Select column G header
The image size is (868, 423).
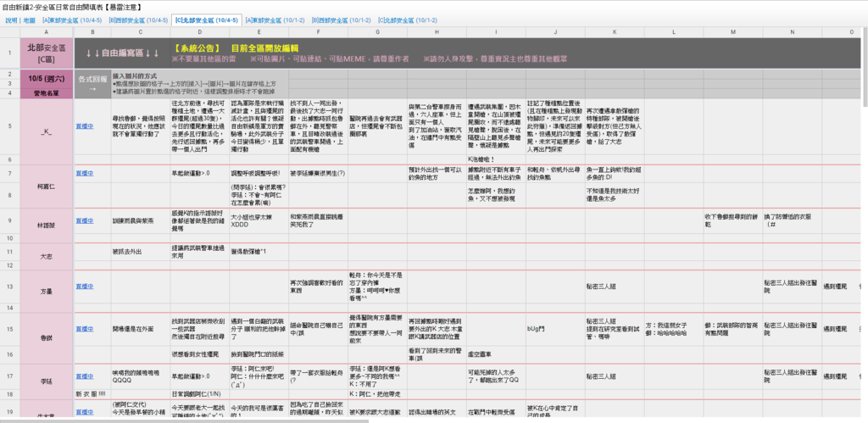(x=377, y=33)
